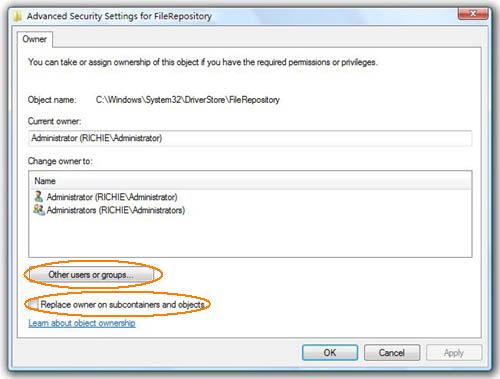The image size is (500, 379).
Task: Choose Administrator (RICHIE\Administrator) as new owner
Action: click(x=112, y=197)
